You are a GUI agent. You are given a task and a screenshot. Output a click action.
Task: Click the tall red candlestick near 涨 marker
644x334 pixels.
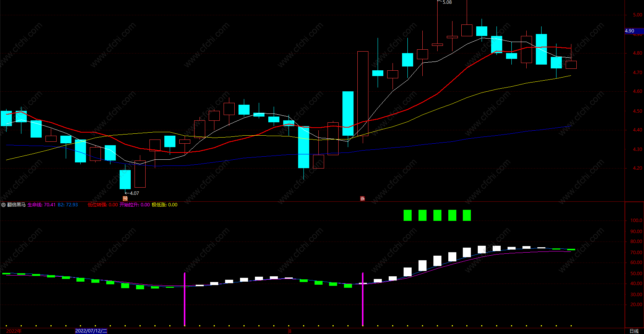point(363,94)
